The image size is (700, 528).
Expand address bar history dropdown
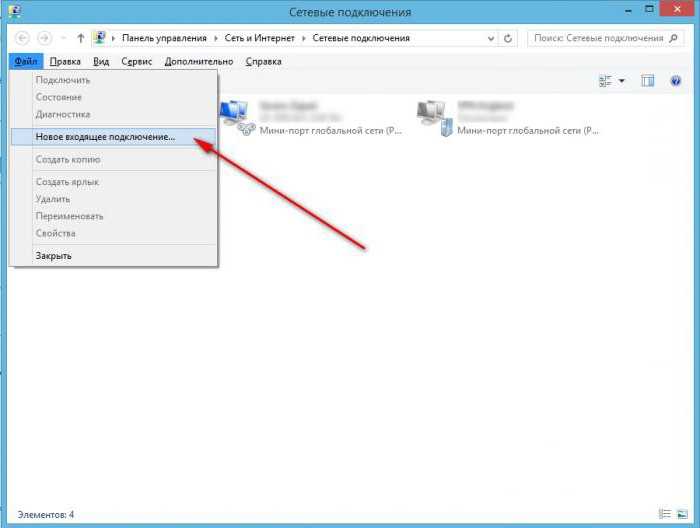491,38
